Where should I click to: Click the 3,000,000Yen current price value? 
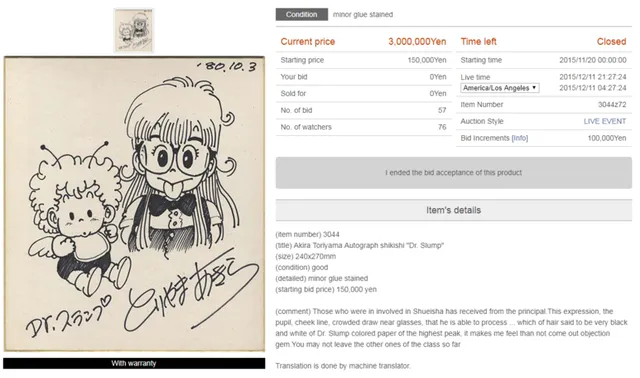(417, 42)
